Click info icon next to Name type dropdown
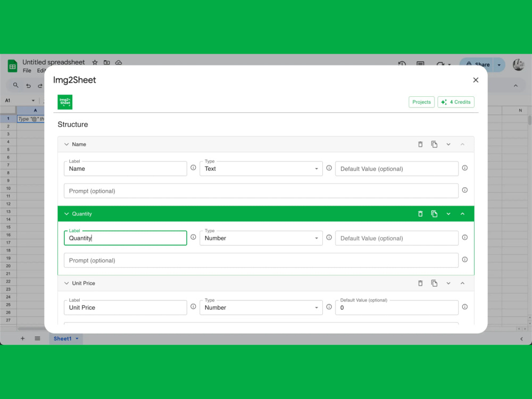 click(329, 168)
